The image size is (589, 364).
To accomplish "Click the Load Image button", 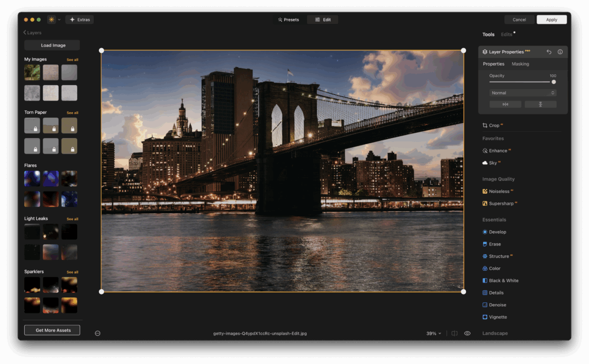I will 52,45.
